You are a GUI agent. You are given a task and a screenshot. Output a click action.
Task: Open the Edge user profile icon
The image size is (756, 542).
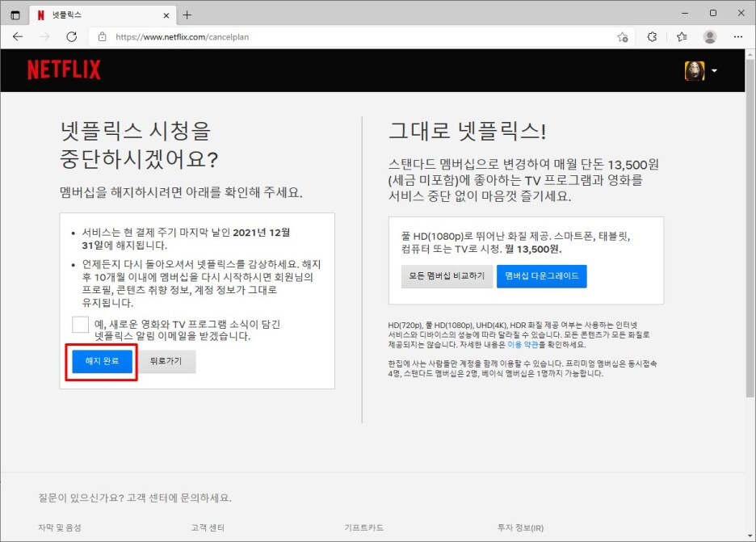coord(710,36)
